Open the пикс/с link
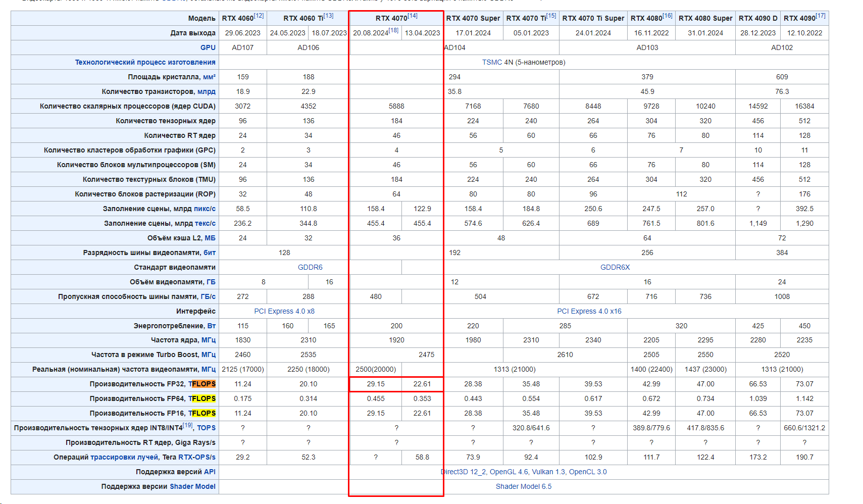This screenshot has width=863, height=504. 205,209
